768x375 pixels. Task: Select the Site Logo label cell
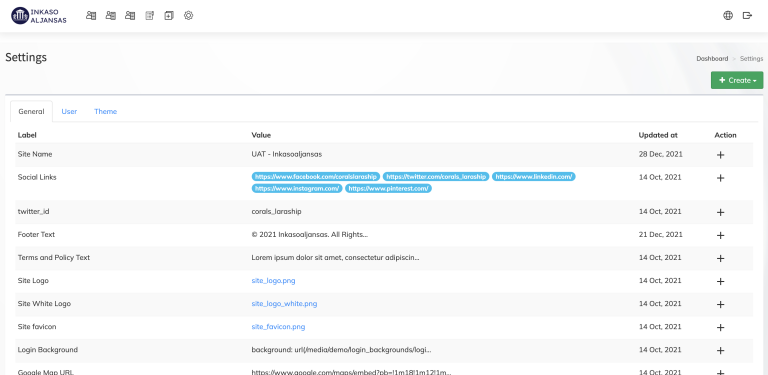coord(33,281)
